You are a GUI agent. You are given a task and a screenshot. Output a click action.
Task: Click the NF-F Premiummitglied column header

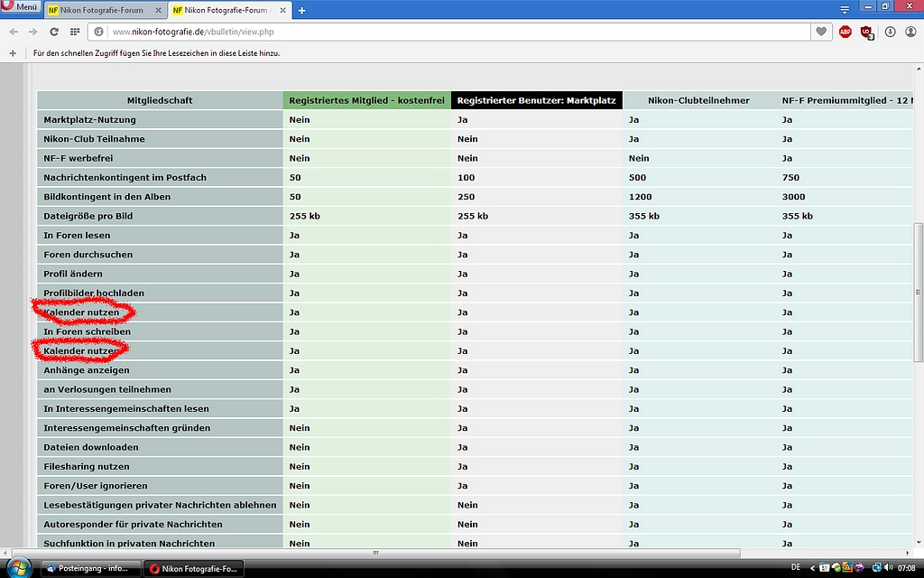pos(845,100)
